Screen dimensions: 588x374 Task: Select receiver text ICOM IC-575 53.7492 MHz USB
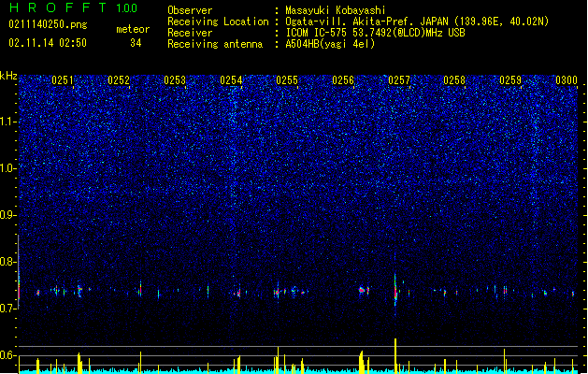[x=375, y=33]
